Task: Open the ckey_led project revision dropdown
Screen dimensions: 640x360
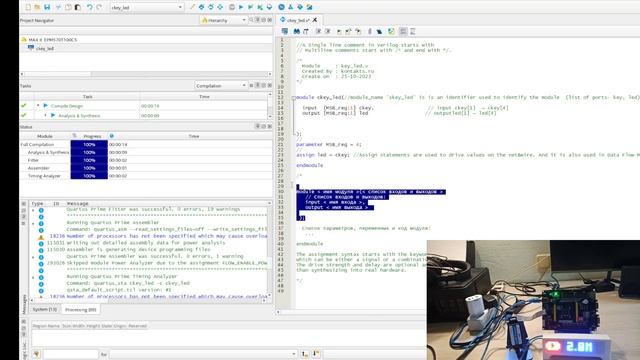Action: tap(147, 7)
